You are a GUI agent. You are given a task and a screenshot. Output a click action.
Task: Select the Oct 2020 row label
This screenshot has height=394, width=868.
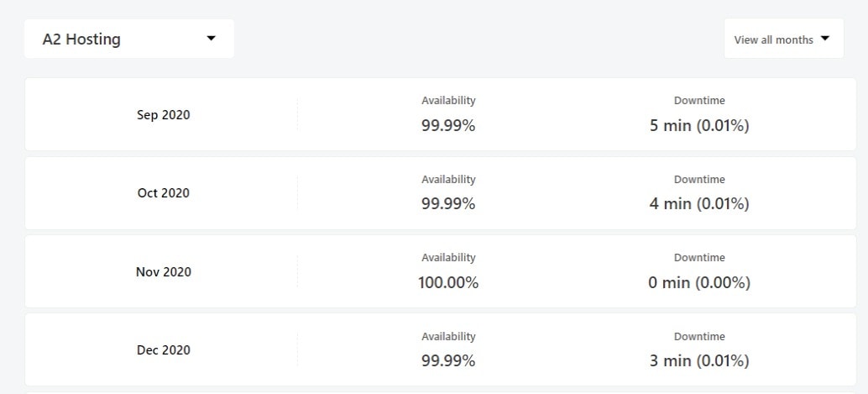tap(164, 193)
